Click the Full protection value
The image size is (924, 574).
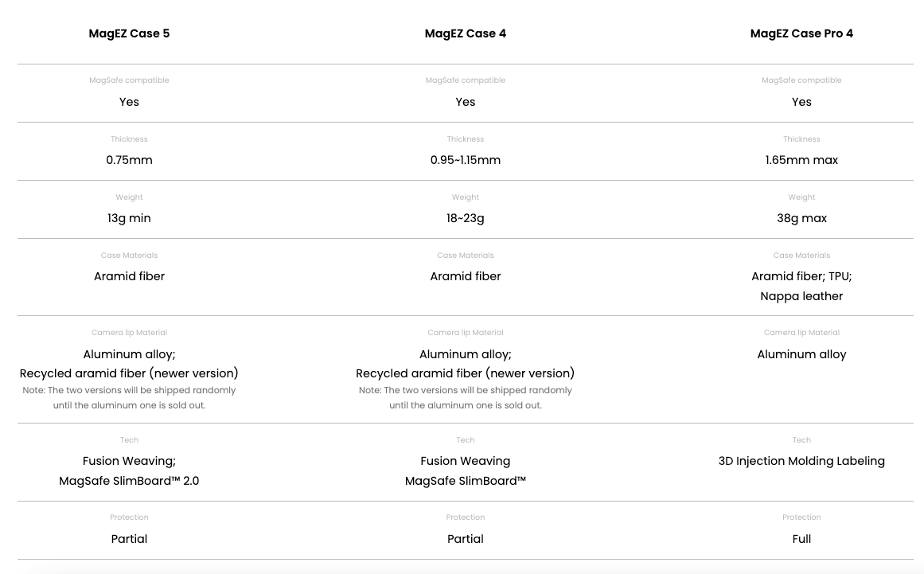(801, 539)
